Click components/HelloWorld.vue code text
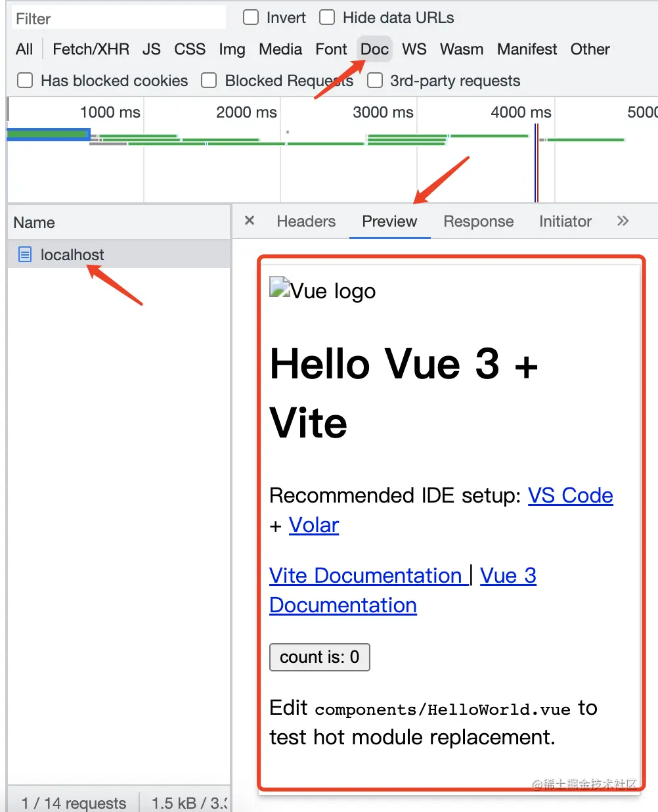Image resolution: width=658 pixels, height=812 pixels. click(x=443, y=710)
